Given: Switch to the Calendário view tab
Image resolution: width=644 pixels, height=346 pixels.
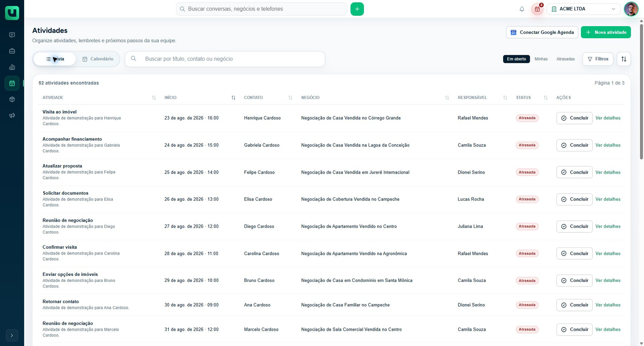Looking at the screenshot, I should pyautogui.click(x=98, y=59).
